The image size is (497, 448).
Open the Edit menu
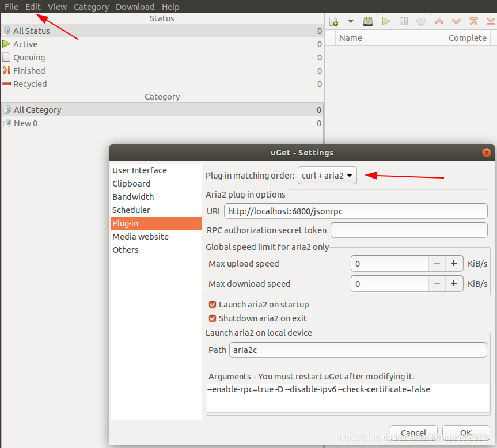33,7
